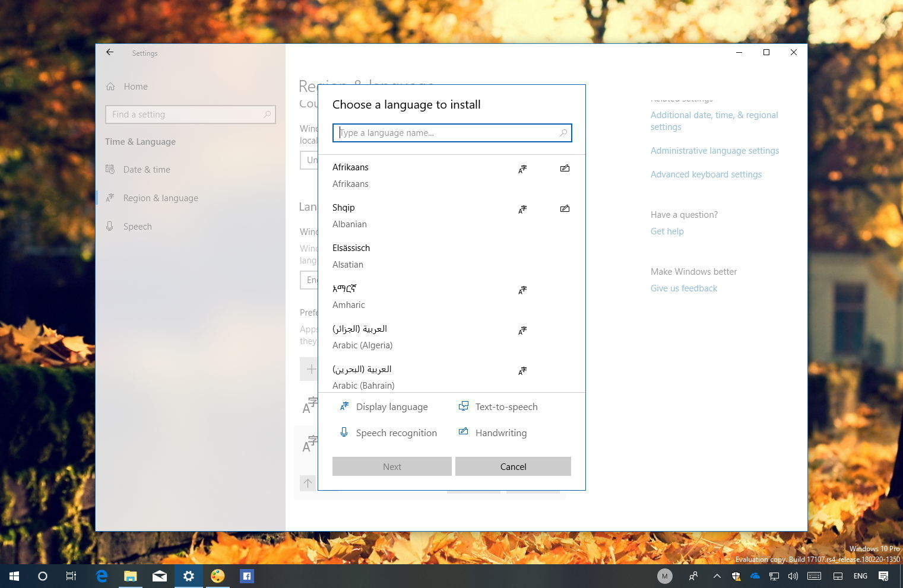This screenshot has width=903, height=588.
Task: Click the Speech recognition microphone legend icon
Action: coord(344,433)
